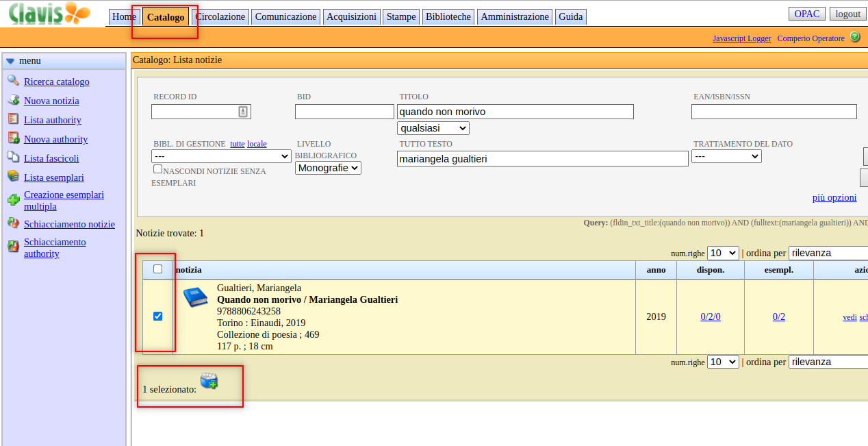
Task: Add selected record to shelf basket icon
Action: (209, 382)
